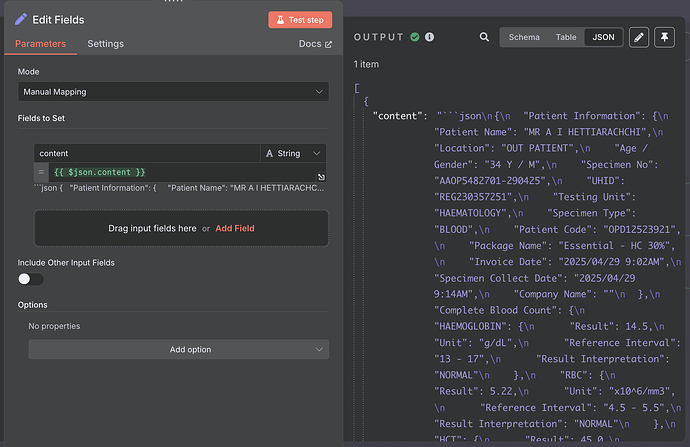Pin the output data with pin icon
690x447 pixels.
664,37
